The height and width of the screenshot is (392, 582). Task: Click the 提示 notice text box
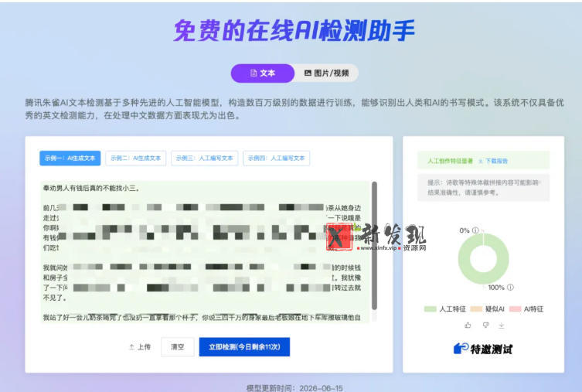483,187
